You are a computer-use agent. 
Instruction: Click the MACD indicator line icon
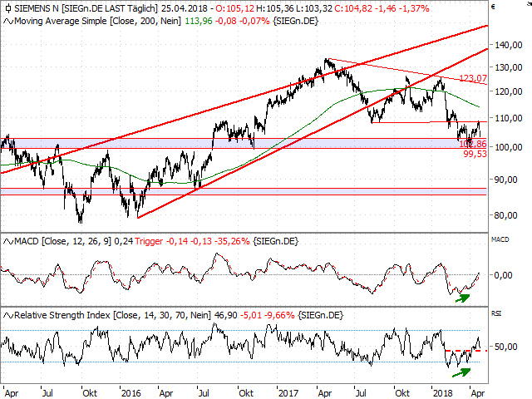8,242
